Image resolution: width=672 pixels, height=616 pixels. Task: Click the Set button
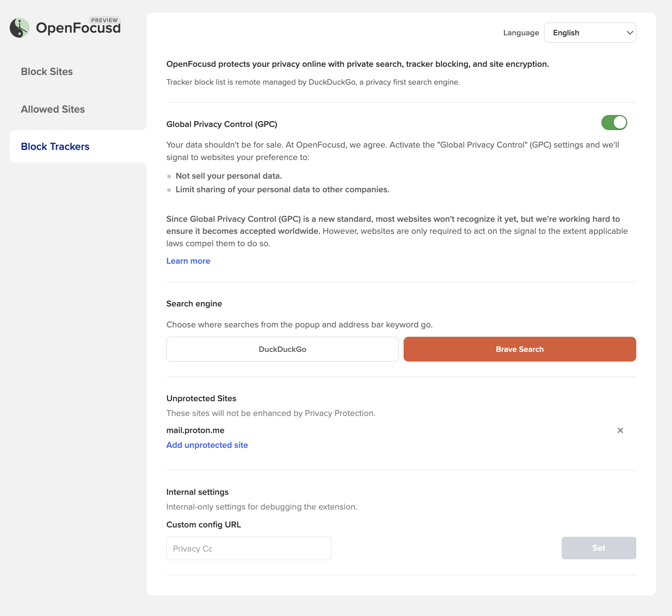(599, 548)
